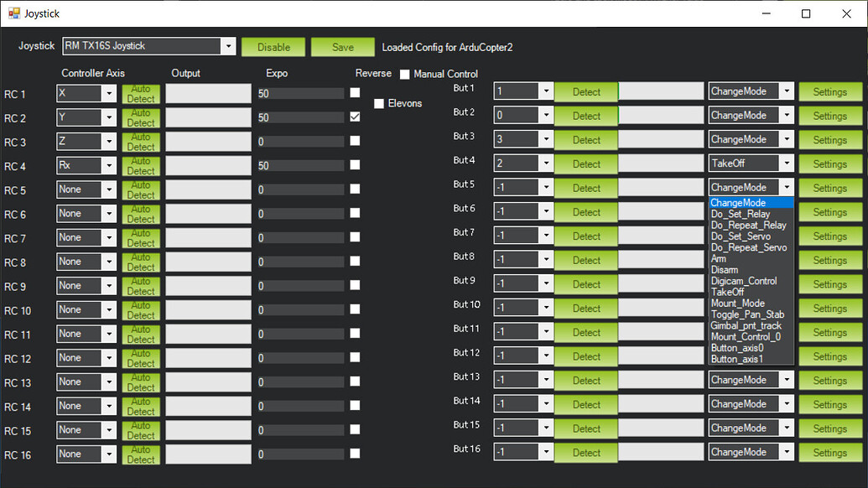Enable the Manual Control checkbox
This screenshot has height=488, width=868.
(x=405, y=75)
